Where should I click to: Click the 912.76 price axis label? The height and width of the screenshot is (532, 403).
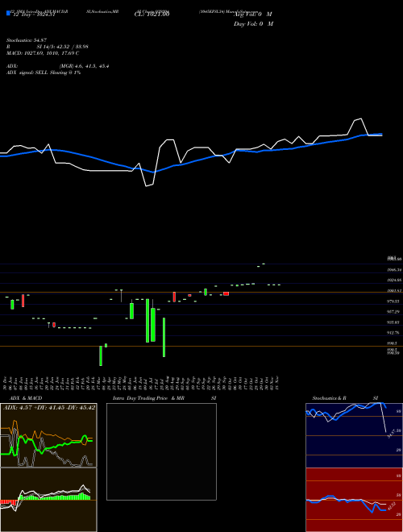pos(393,333)
